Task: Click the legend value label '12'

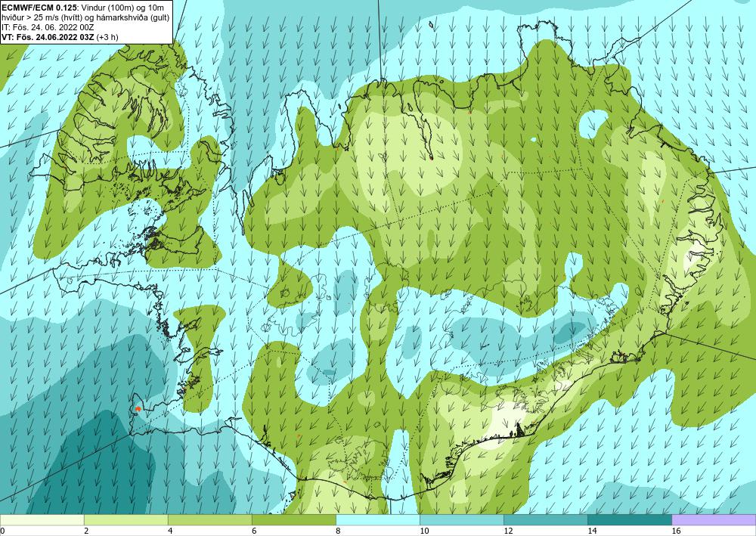Action: point(508,531)
